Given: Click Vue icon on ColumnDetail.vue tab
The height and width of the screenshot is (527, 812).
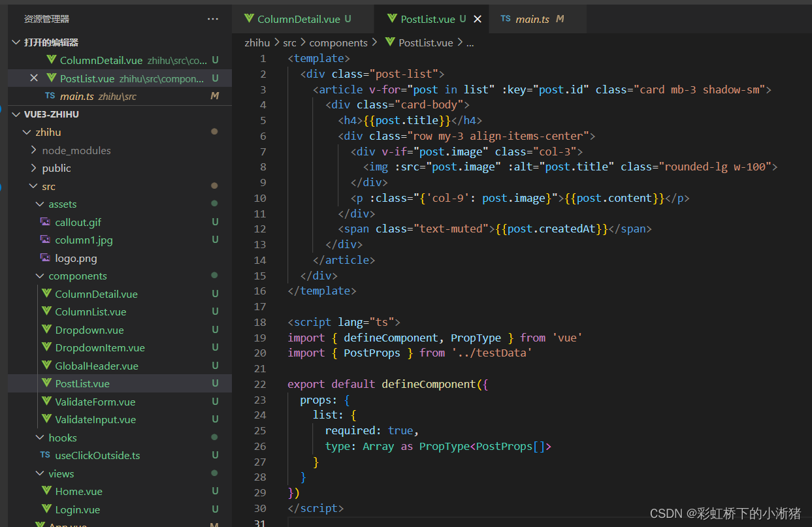Looking at the screenshot, I should tap(249, 19).
